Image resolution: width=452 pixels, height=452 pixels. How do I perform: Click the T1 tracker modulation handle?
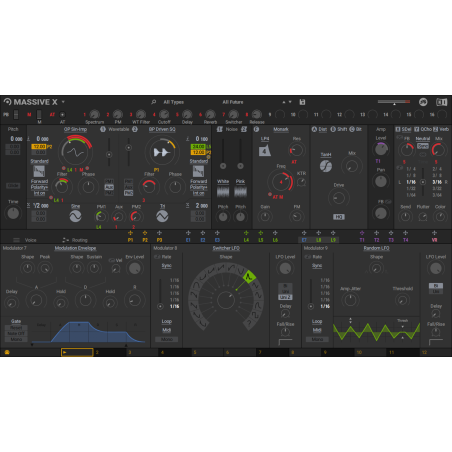pyautogui.click(x=362, y=233)
